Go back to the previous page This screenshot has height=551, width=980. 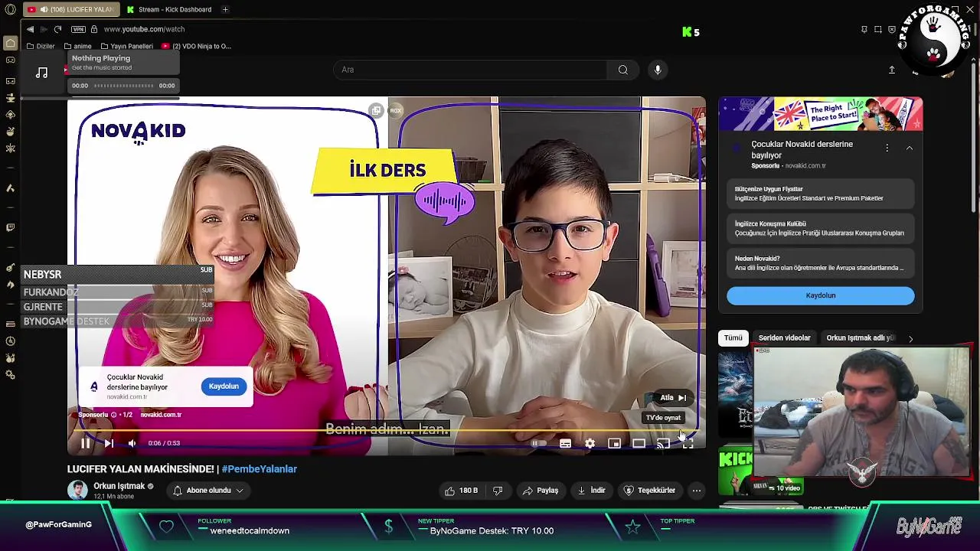pos(30,29)
